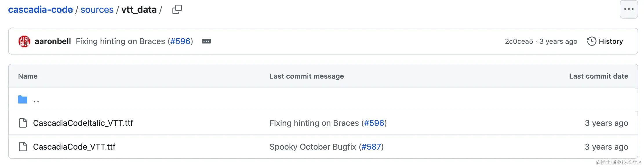Open pull request #596 in commit header
Viewport: 644px width, 167px height.
(x=180, y=41)
